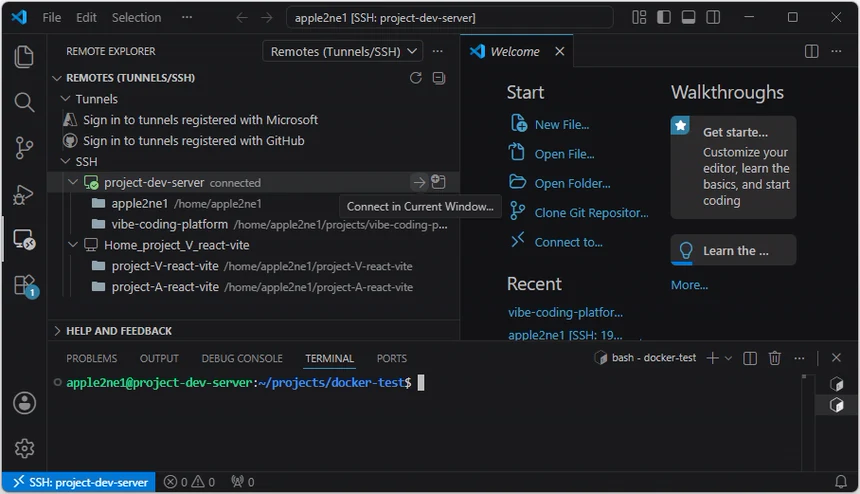The image size is (860, 494).
Task: Click forwarded ports status indicator
Action: [x=242, y=482]
